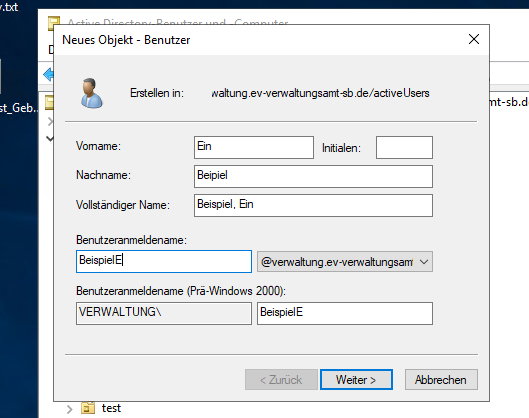Click the Nachname field containing Beipiel
This screenshot has height=418, width=529.
point(313,176)
